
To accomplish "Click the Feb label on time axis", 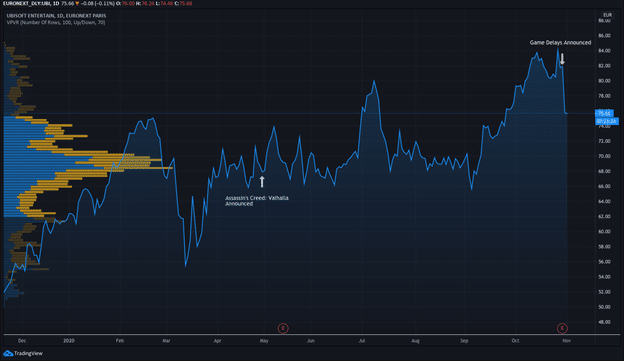I will point(119,341).
